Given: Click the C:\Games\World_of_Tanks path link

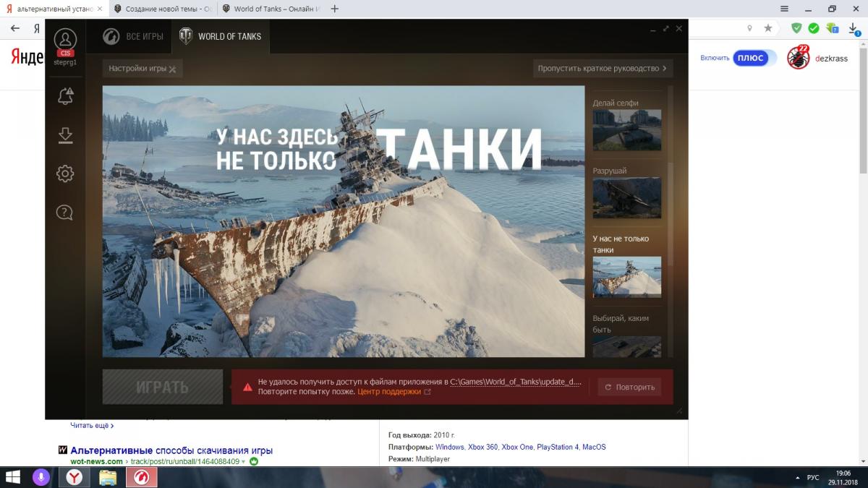Looking at the screenshot, I should point(515,382).
